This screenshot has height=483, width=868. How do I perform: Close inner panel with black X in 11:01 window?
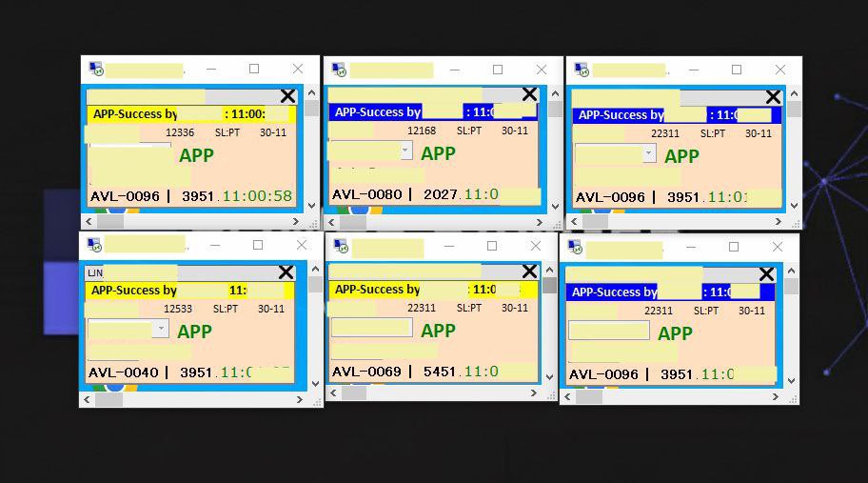click(774, 97)
